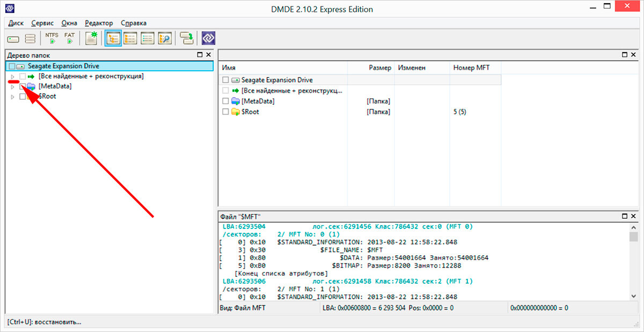
Task: Sort by the Изменен column header
Action: point(422,68)
